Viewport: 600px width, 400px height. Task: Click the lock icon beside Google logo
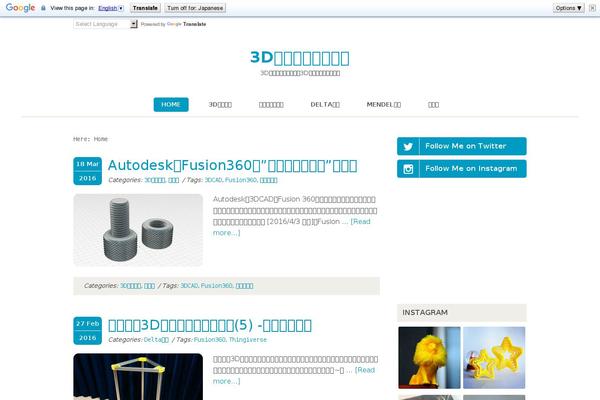[43, 8]
